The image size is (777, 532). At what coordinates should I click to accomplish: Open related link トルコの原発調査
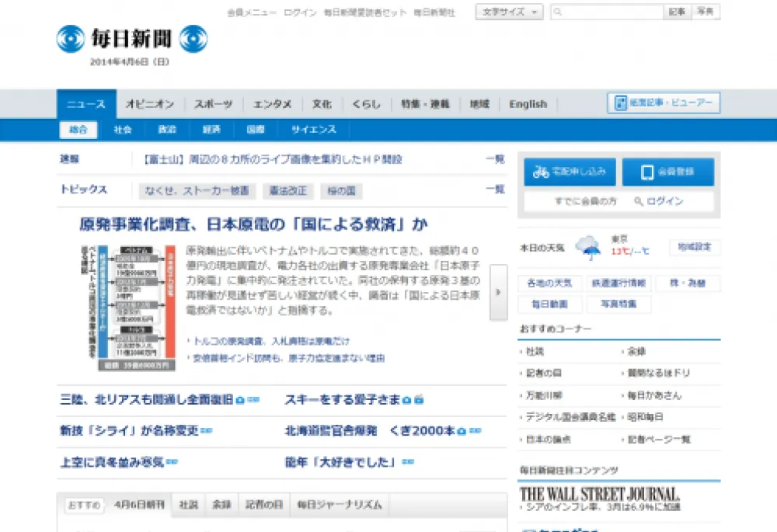click(271, 341)
